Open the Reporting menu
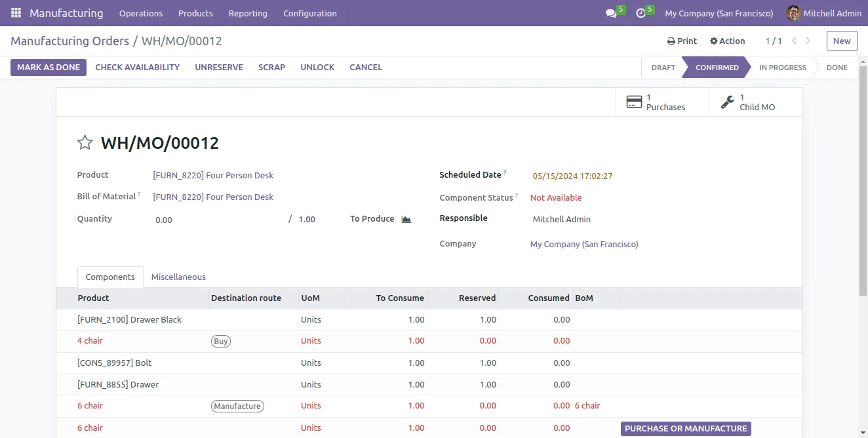The height and width of the screenshot is (438, 868). 248,13
